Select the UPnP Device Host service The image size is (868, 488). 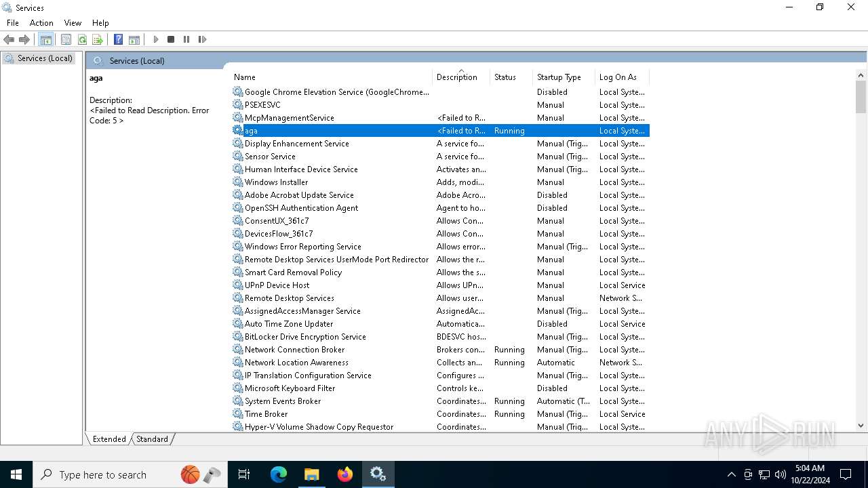coord(440,285)
